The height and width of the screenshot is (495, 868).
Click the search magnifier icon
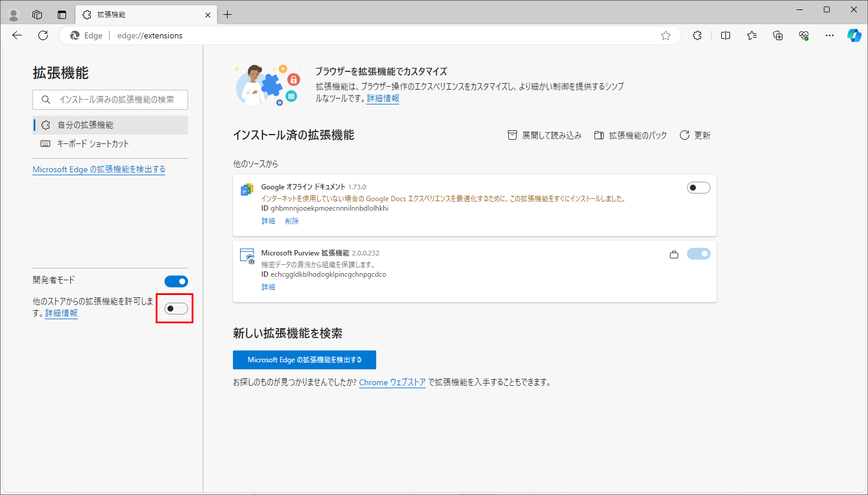click(x=46, y=100)
